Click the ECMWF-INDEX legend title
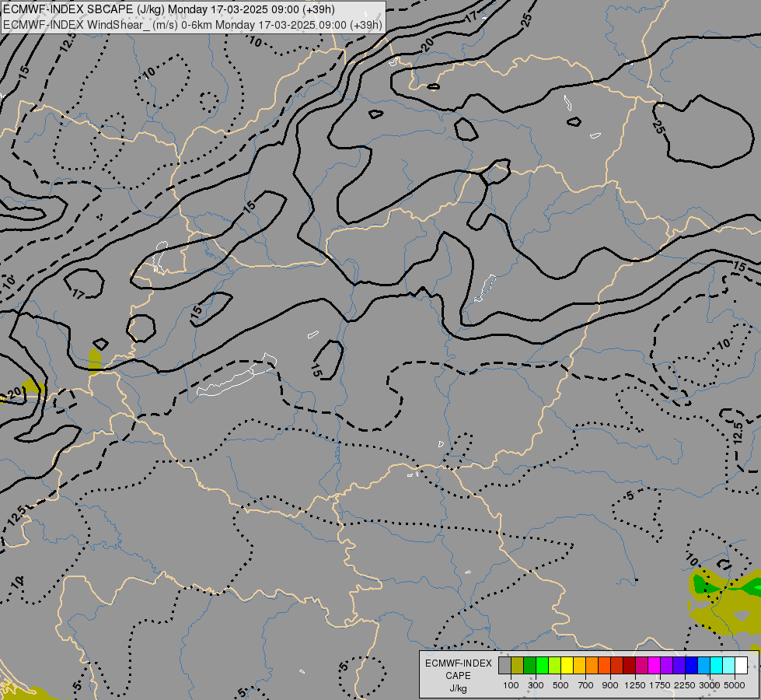Screen dimensions: 761x700 [x=459, y=663]
